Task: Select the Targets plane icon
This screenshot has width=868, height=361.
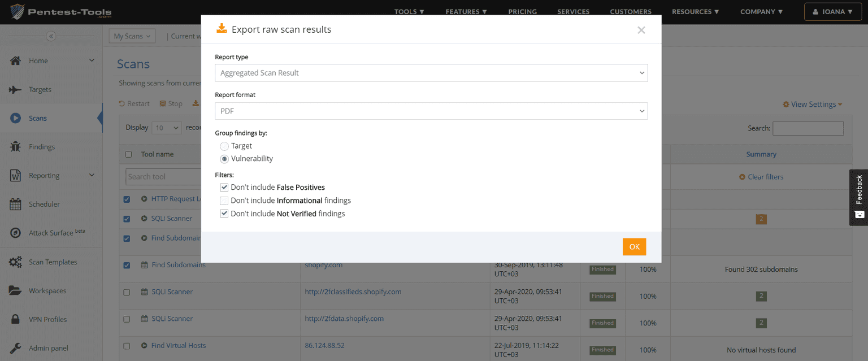Action: 15,89
